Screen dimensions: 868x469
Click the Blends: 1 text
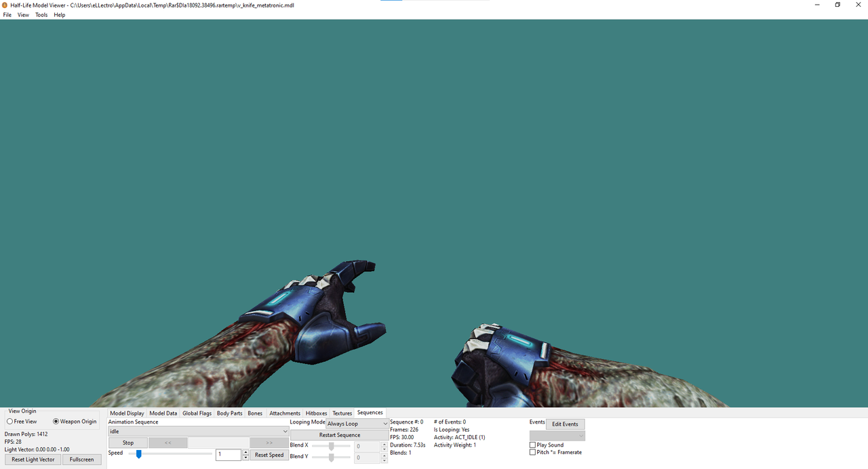(401, 453)
